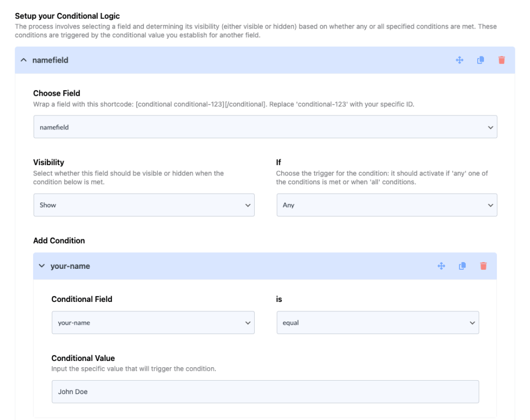530x420 pixels.
Task: Open the Conditional Field dropdown
Action: [x=153, y=323]
